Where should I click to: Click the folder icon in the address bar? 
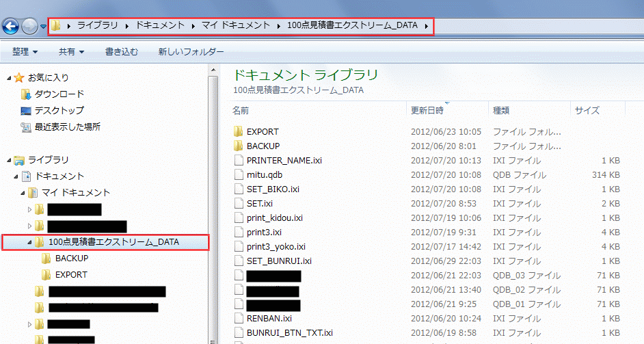pyautogui.click(x=56, y=26)
